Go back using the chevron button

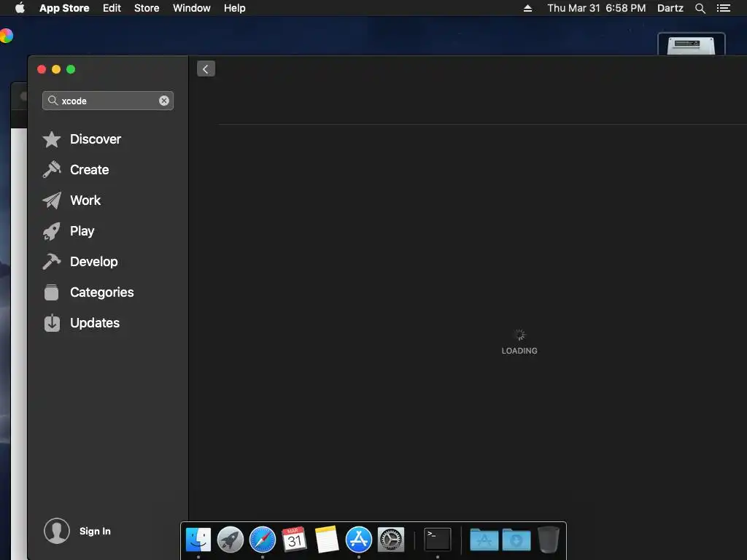click(x=206, y=69)
